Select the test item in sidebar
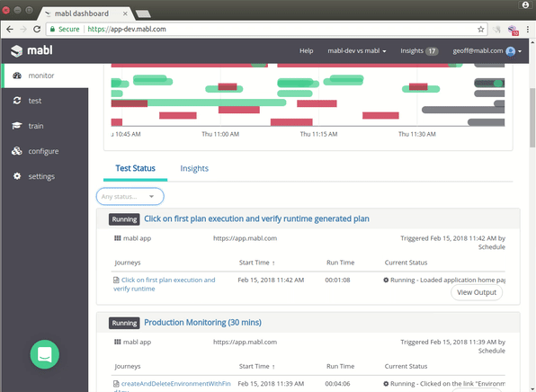The width and height of the screenshot is (536, 392). [45, 101]
